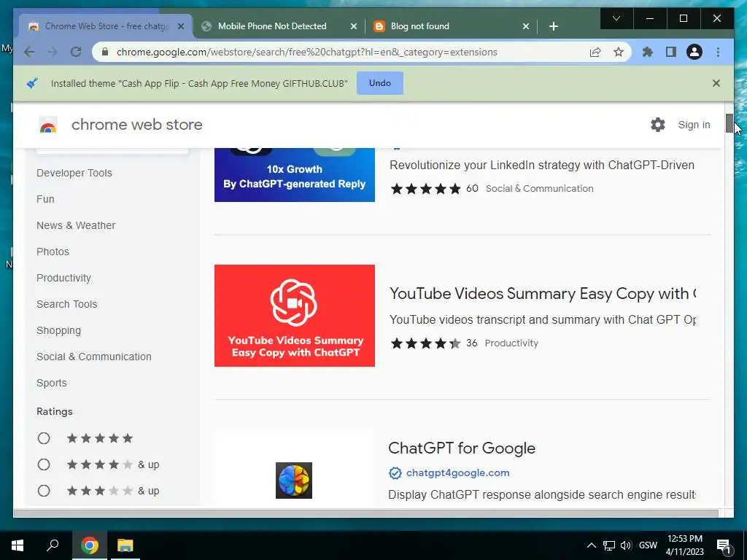Close the Chrome Web Store tab

181,26
